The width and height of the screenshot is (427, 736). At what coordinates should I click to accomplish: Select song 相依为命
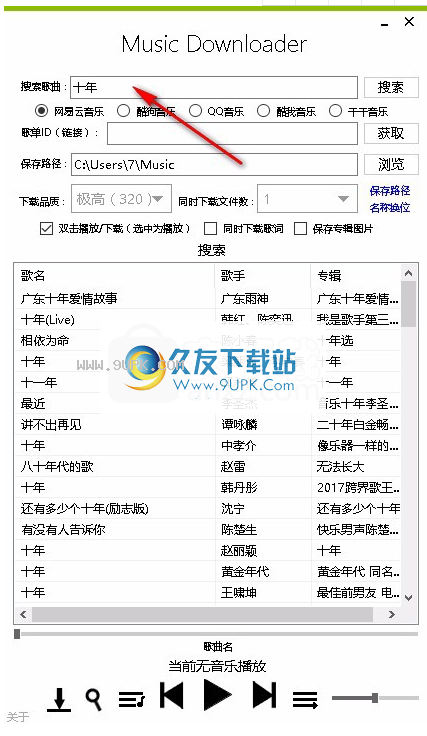45,341
